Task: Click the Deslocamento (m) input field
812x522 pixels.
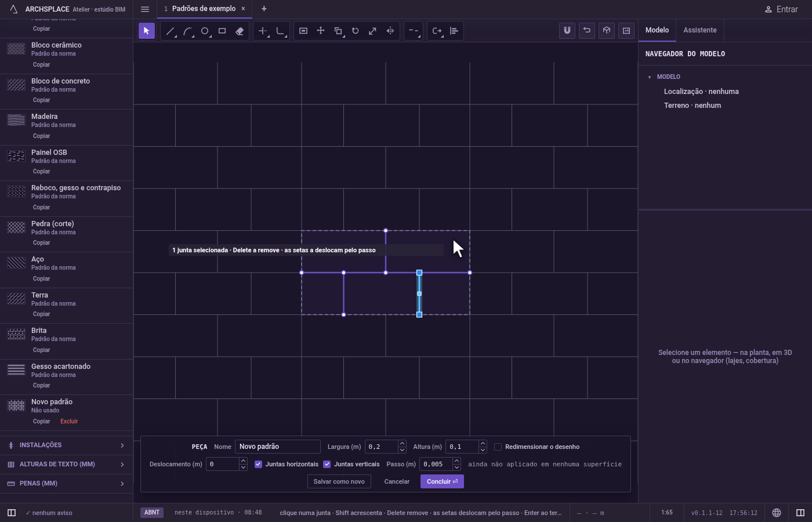Action: [223, 464]
